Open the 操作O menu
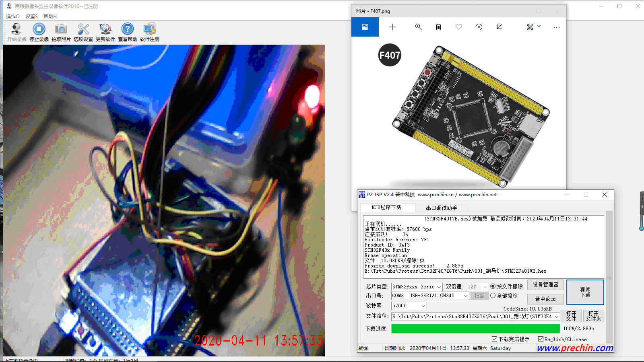644x362 pixels. pos(12,16)
